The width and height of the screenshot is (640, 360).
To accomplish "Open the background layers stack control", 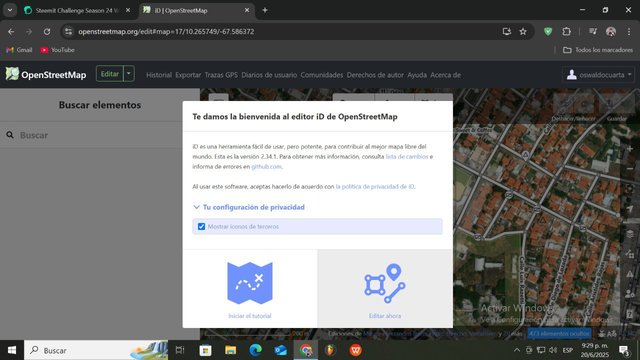I will [630, 234].
